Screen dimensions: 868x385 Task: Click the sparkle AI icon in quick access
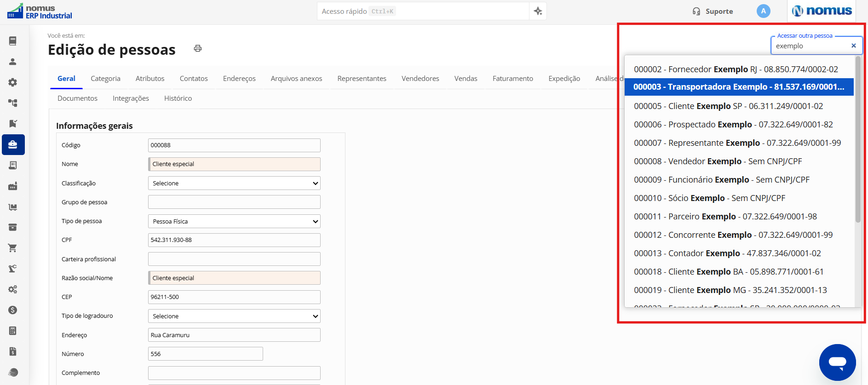[x=538, y=11]
